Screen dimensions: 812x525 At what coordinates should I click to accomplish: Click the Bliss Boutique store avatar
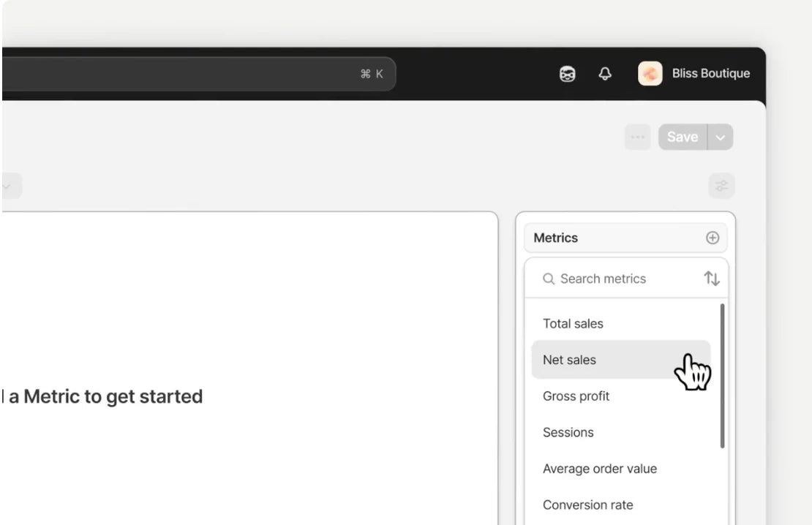coord(650,74)
